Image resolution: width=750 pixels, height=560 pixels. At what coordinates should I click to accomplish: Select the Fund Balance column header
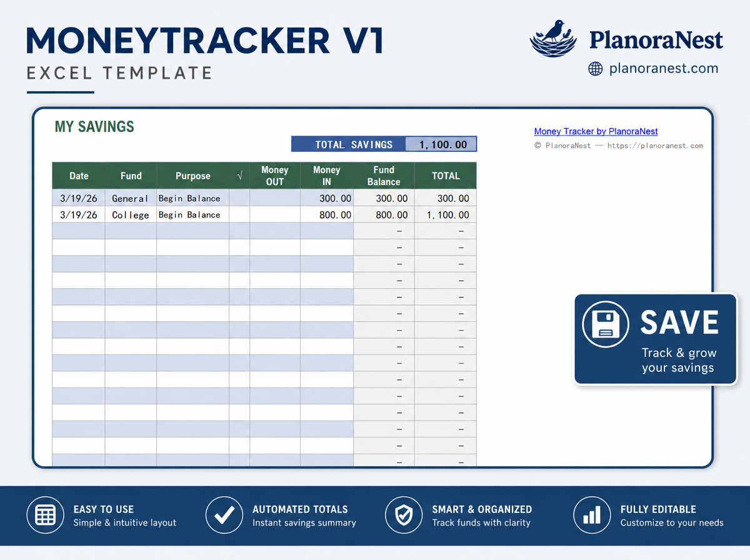click(x=384, y=176)
